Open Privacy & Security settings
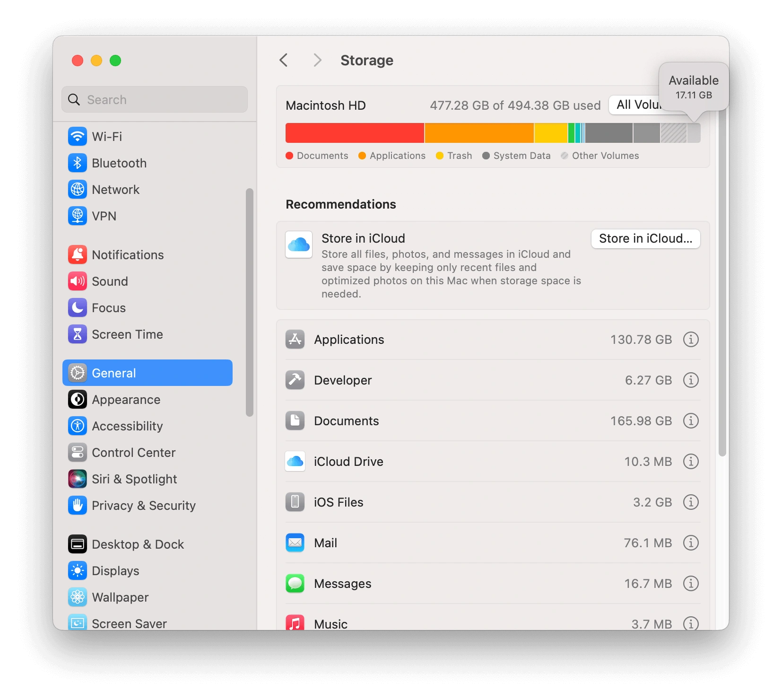This screenshot has width=782, height=700. [143, 506]
